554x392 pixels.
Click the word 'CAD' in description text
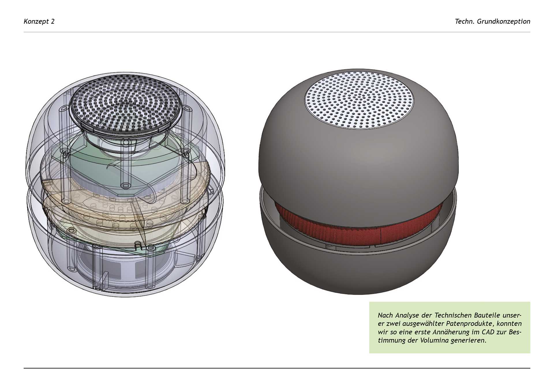tap(489, 332)
